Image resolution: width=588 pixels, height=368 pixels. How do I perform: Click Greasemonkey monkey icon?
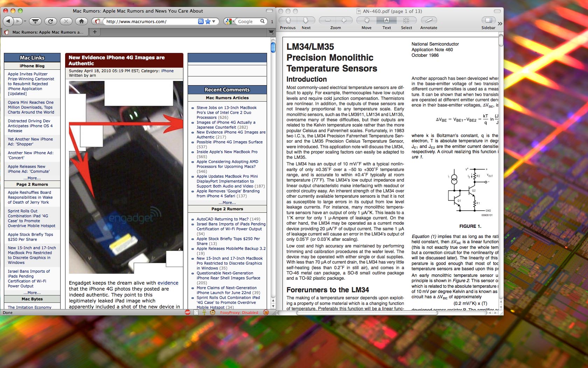click(212, 312)
